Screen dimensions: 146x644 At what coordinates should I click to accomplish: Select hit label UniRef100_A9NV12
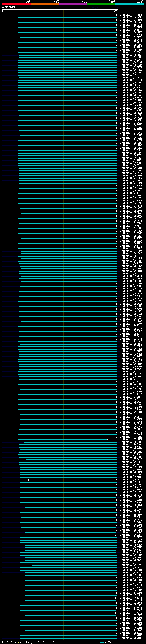tap(131, 60)
